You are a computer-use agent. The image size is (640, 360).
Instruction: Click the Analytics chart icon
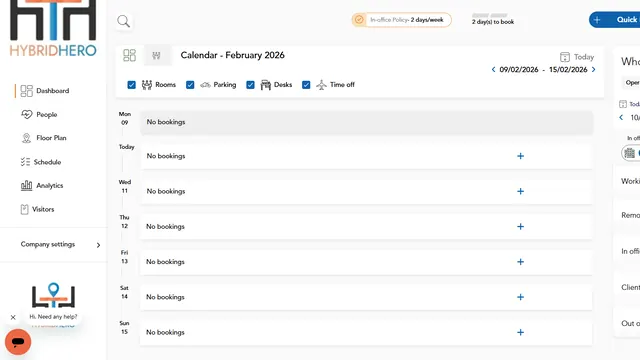click(x=27, y=186)
